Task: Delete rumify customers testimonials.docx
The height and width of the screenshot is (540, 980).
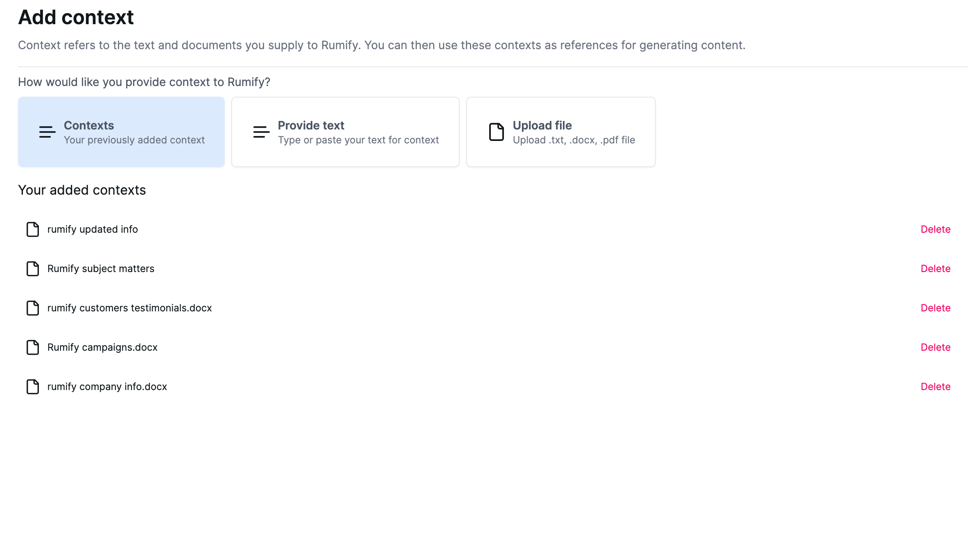Action: (x=935, y=308)
